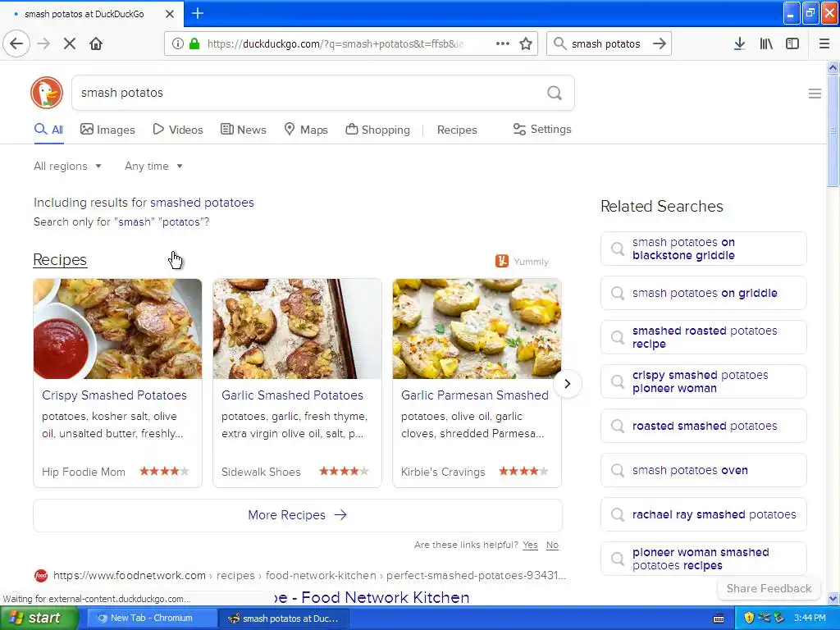
Task: Open Garlic Parmesan Smashed recipe title
Action: coord(475,395)
